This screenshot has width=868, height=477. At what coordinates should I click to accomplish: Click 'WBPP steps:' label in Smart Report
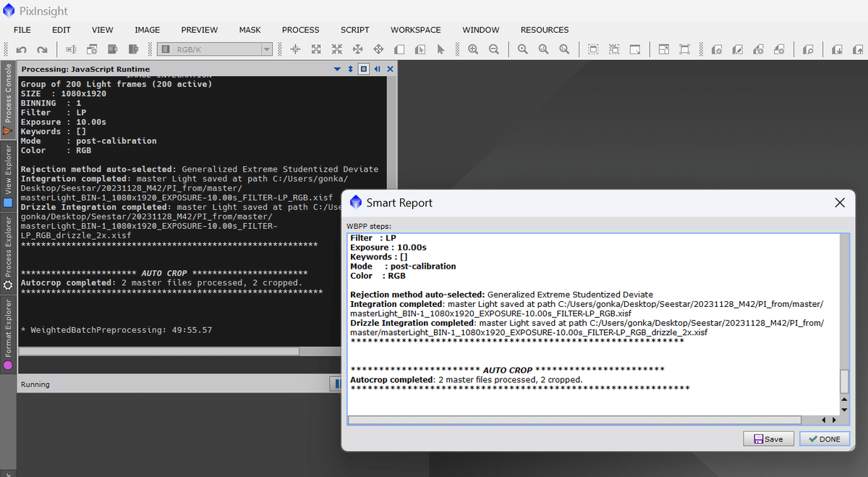click(370, 226)
